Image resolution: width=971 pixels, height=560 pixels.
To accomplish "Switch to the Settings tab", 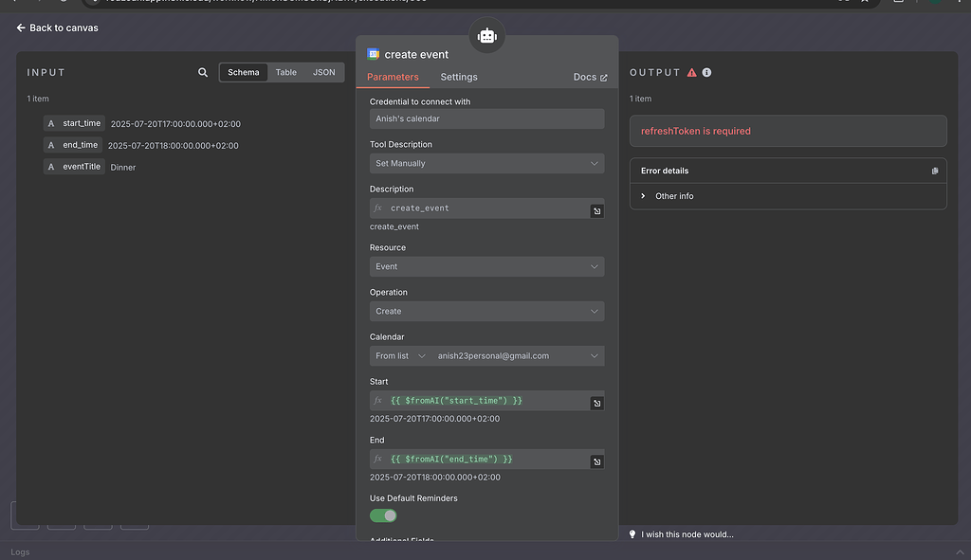I will click(x=459, y=77).
